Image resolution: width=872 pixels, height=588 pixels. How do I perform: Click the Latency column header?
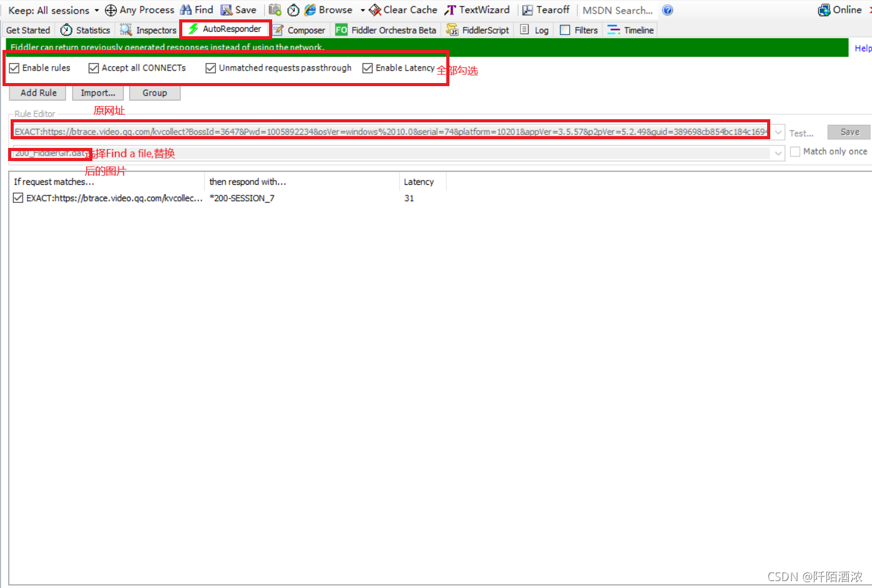[x=423, y=182]
